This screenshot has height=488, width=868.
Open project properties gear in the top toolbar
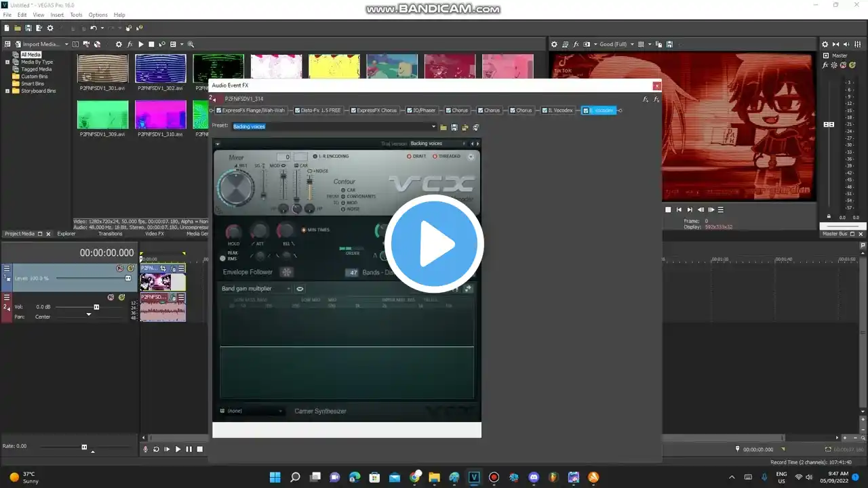pos(50,28)
